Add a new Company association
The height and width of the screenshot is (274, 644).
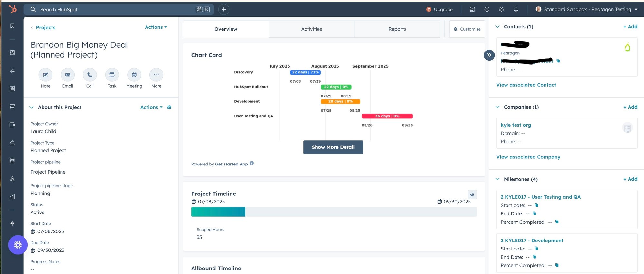point(630,107)
